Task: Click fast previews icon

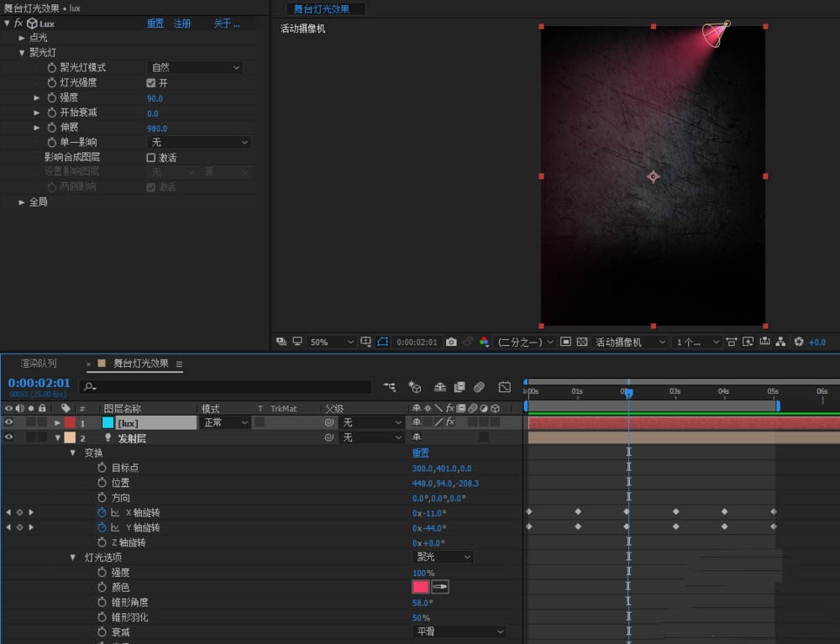Action: (x=748, y=342)
